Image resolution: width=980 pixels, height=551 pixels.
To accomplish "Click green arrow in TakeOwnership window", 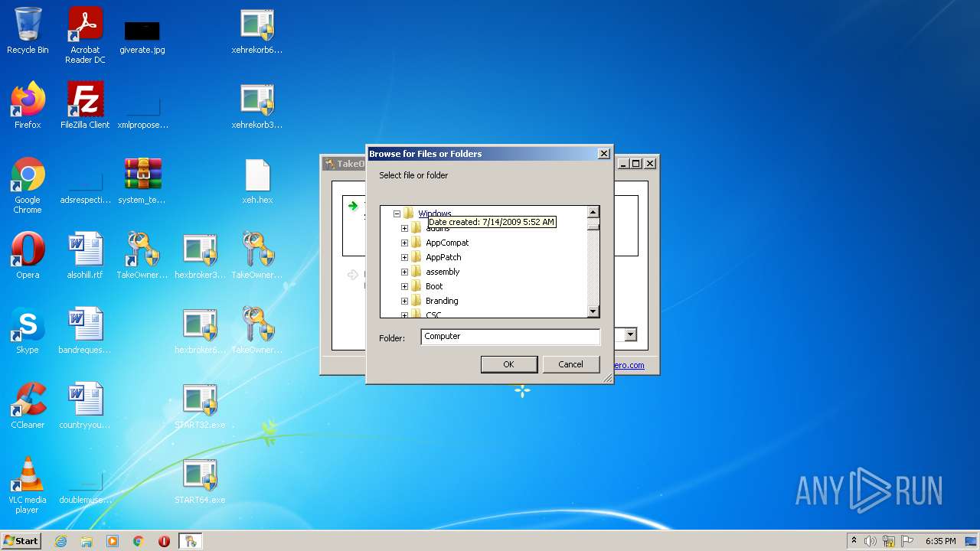I will 353,206.
